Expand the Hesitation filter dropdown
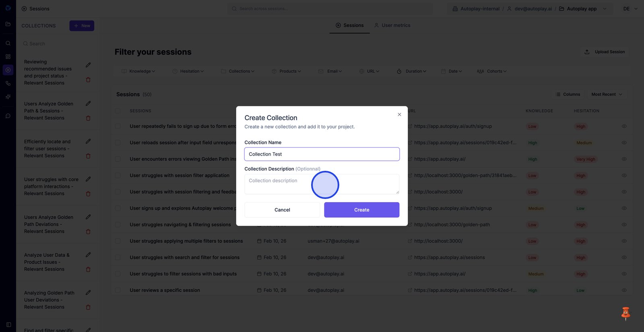Image resolution: width=644 pixels, height=332 pixels. click(188, 72)
